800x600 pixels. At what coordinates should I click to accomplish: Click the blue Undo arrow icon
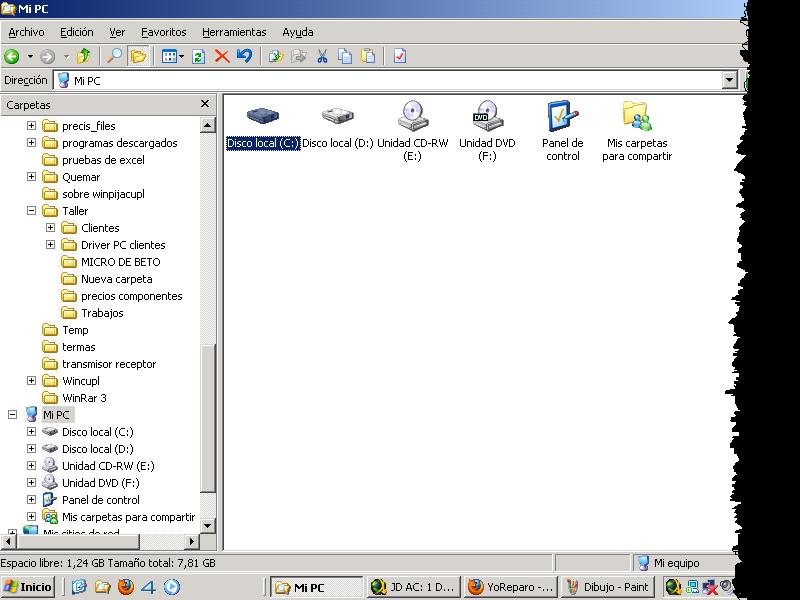coord(244,56)
